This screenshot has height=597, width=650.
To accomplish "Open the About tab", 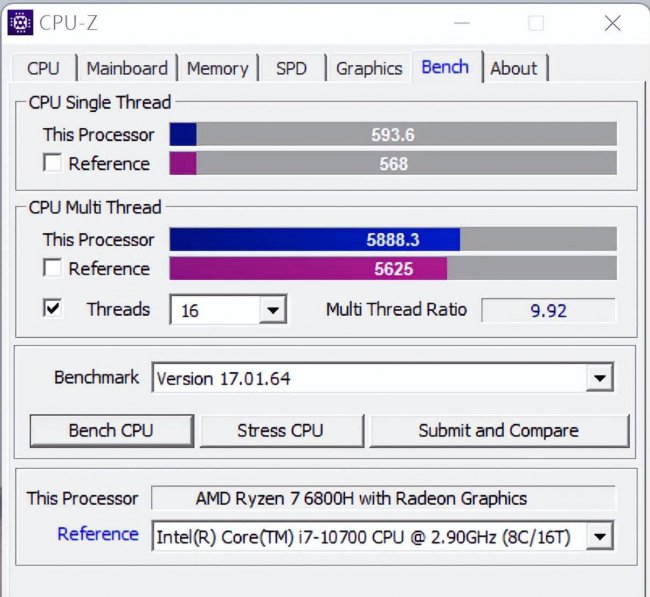I will [x=514, y=68].
